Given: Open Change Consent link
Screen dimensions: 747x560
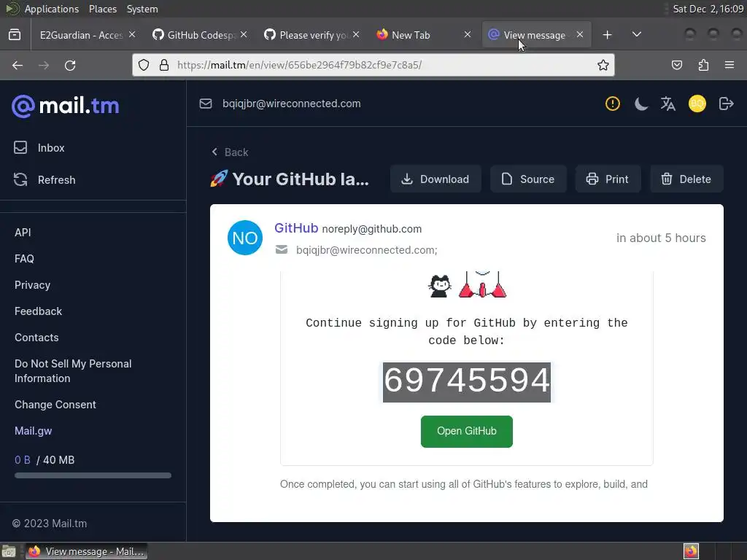Looking at the screenshot, I should tap(55, 404).
